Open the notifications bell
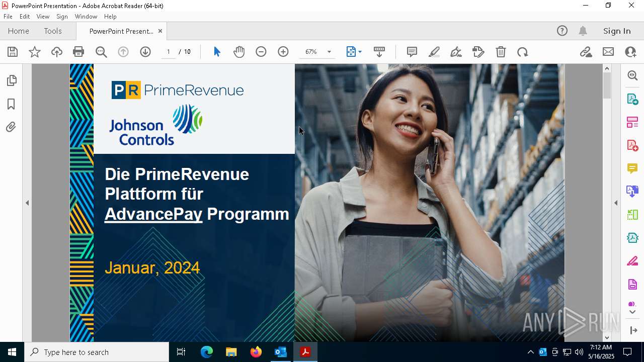 click(583, 31)
